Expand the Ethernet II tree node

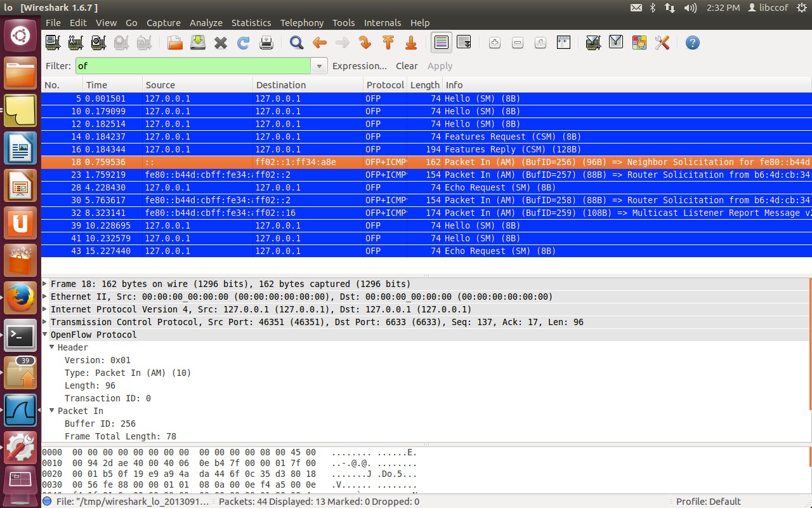tap(45, 297)
